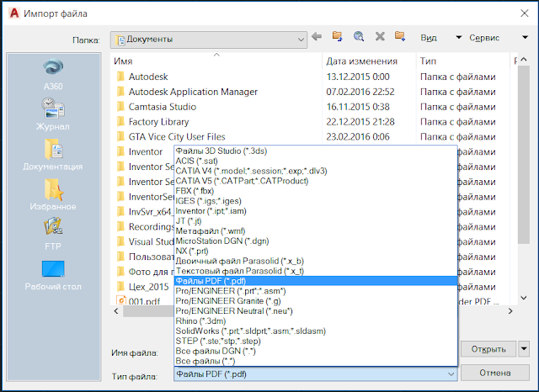Click the back arrow navigation icon

317,36
